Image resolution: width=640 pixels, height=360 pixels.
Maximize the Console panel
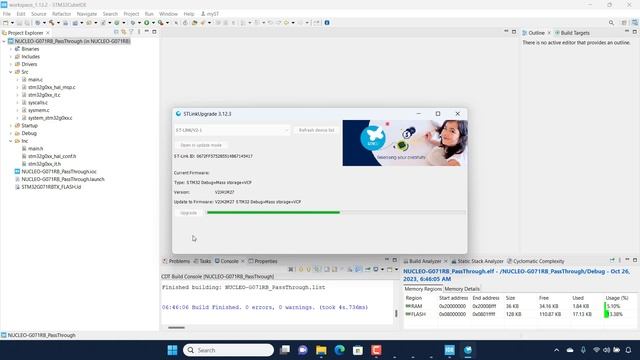coord(395,260)
